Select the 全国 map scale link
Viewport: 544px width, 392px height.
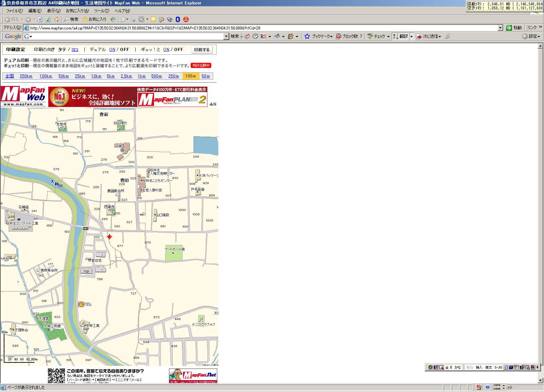tap(10, 76)
